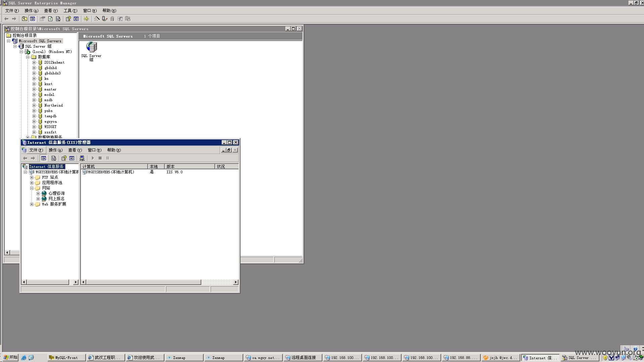The height and width of the screenshot is (362, 644).
Task: Open the Internet Explorer quick launch icon
Action: pyautogui.click(x=24, y=358)
